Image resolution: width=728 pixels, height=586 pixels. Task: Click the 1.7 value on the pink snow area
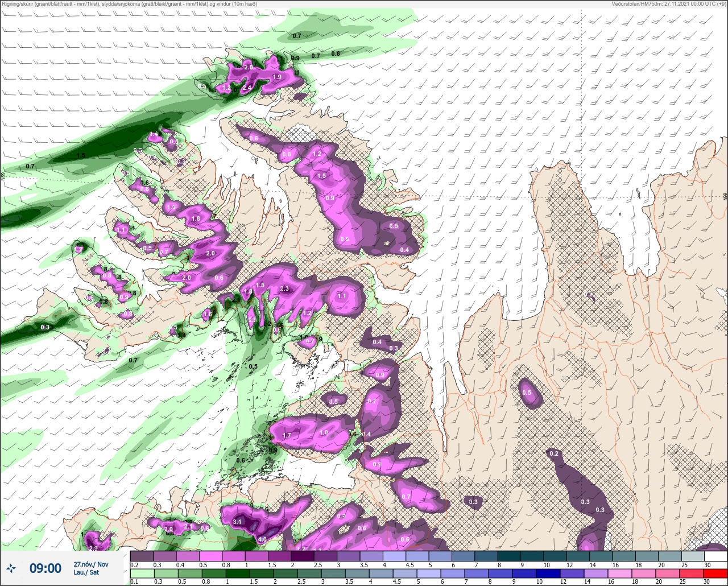click(x=287, y=435)
